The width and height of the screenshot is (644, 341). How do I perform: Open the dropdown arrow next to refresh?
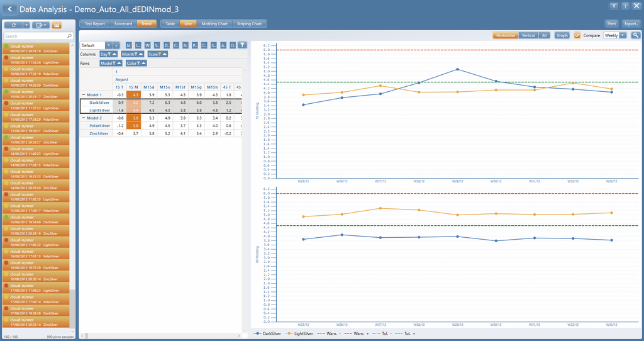point(26,25)
